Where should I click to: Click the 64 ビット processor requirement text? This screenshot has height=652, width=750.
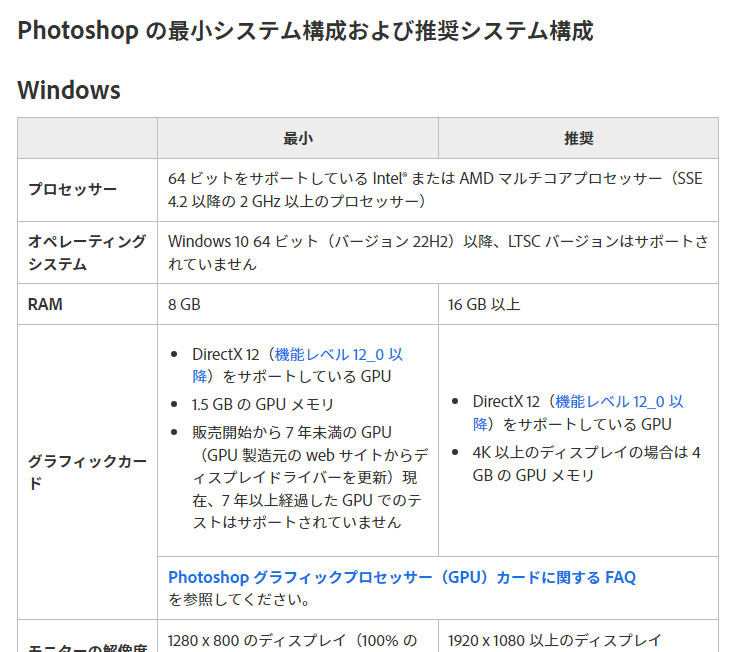pos(435,190)
